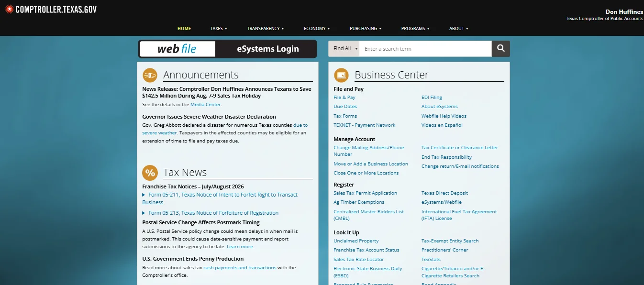
Task: Open Change Mailing Address/Phone Number link
Action: click(x=369, y=151)
